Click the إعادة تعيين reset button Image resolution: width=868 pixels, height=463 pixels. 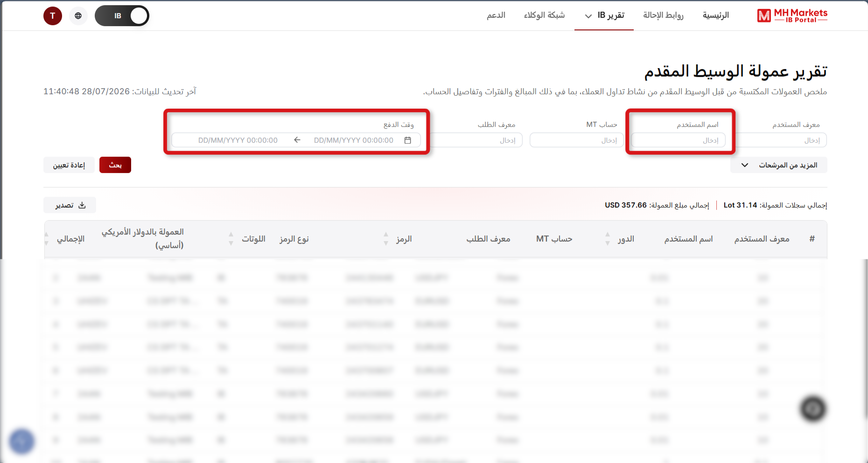pos(69,165)
